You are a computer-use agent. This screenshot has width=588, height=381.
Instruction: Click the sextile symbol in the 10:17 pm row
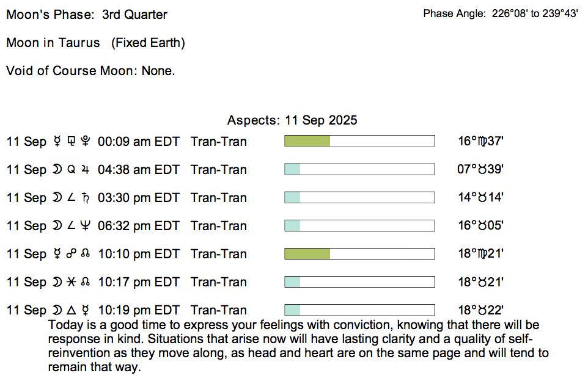pyautogui.click(x=71, y=282)
